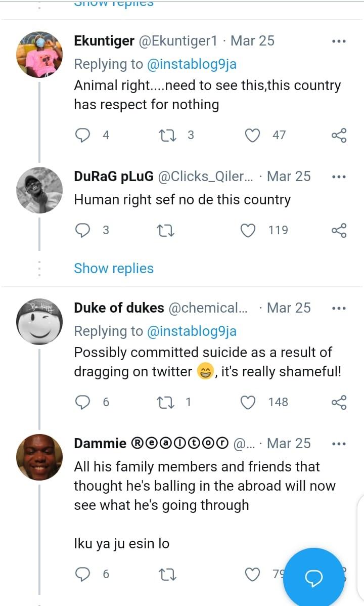This screenshot has width=364, height=606.
Task: Retweet DuRaG pLuG's human right tweet
Action: click(165, 230)
